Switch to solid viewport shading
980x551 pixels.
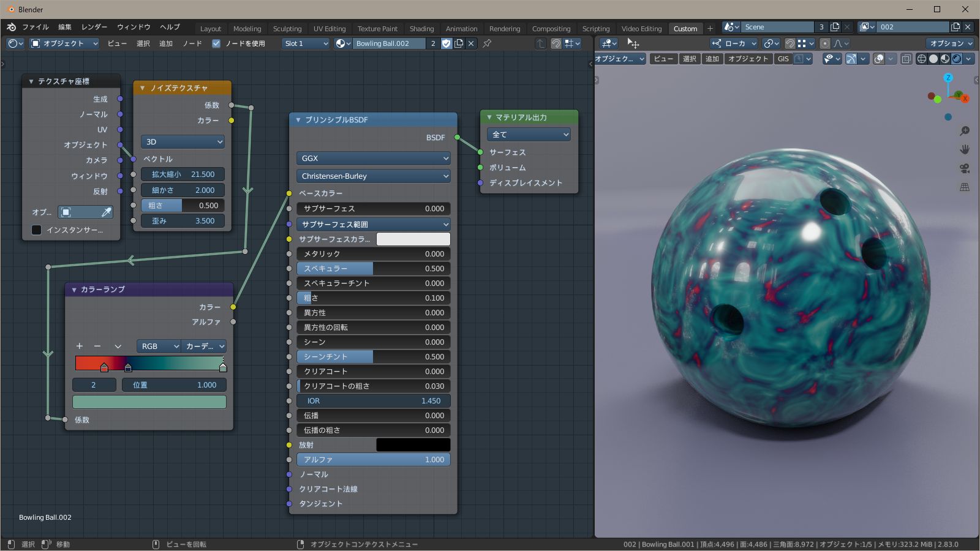click(933, 59)
